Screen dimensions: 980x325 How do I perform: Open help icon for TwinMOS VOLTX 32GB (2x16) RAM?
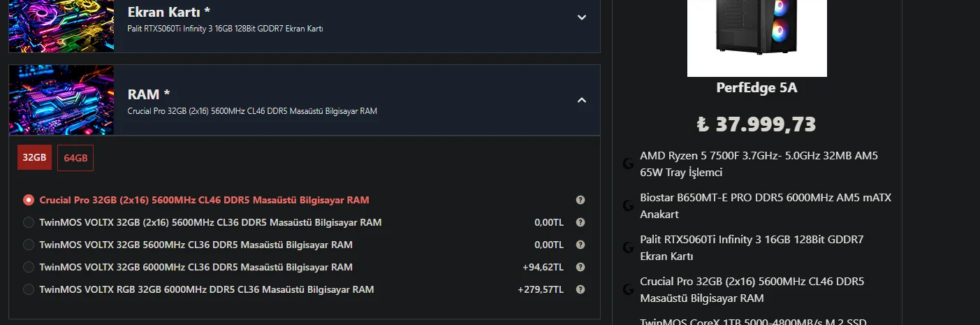point(580,222)
